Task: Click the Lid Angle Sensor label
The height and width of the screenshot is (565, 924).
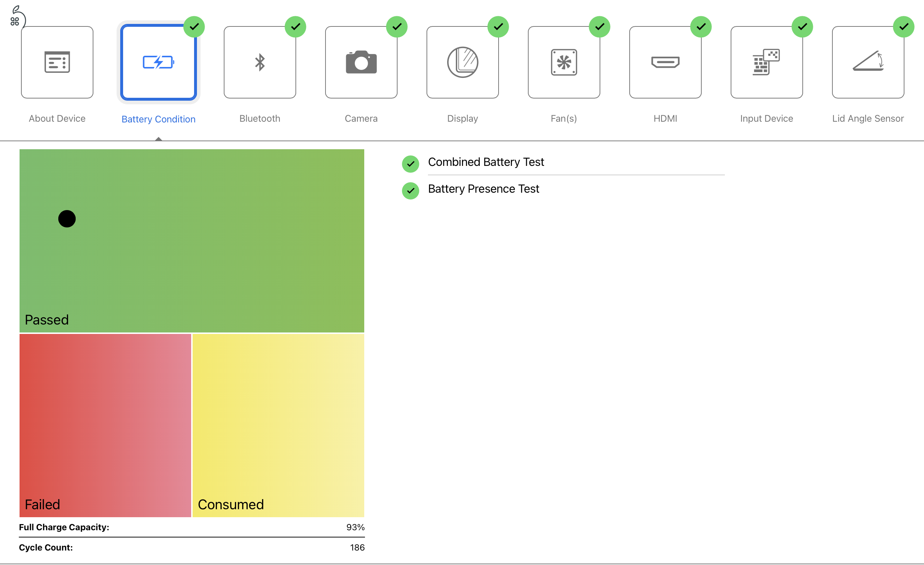Action: click(868, 118)
